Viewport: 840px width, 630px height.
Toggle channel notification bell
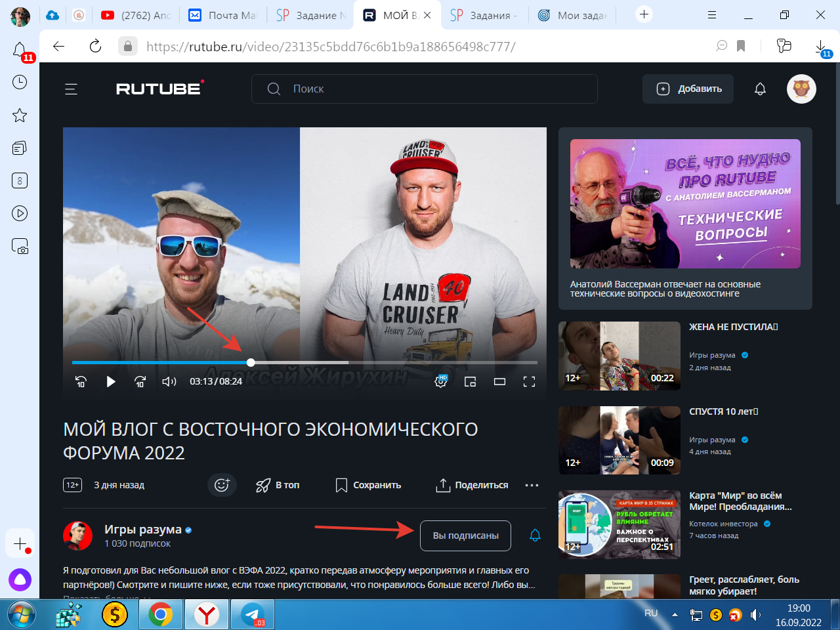point(535,535)
